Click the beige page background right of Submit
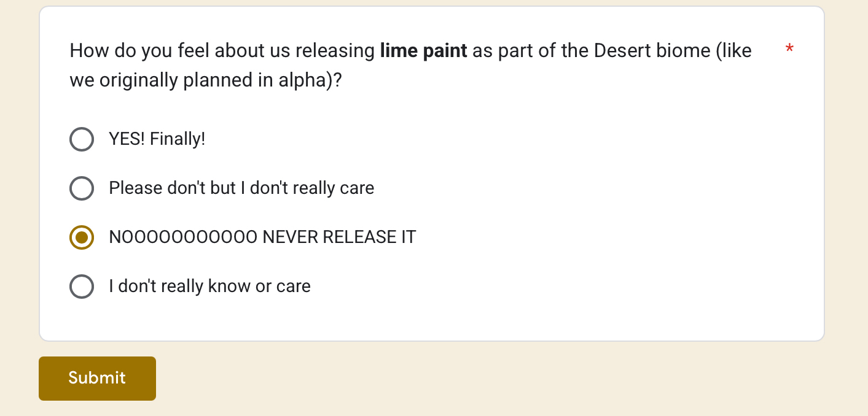This screenshot has height=416, width=868. click(x=491, y=379)
